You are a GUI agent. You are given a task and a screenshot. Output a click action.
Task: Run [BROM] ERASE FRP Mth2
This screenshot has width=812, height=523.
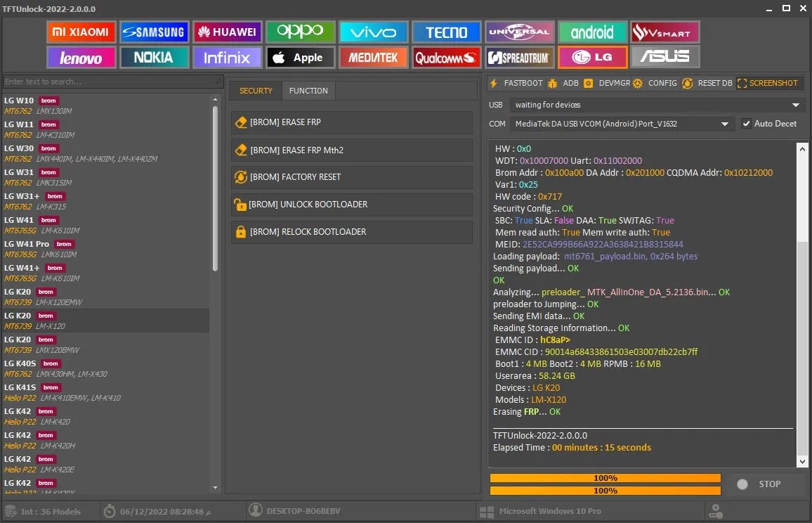352,150
